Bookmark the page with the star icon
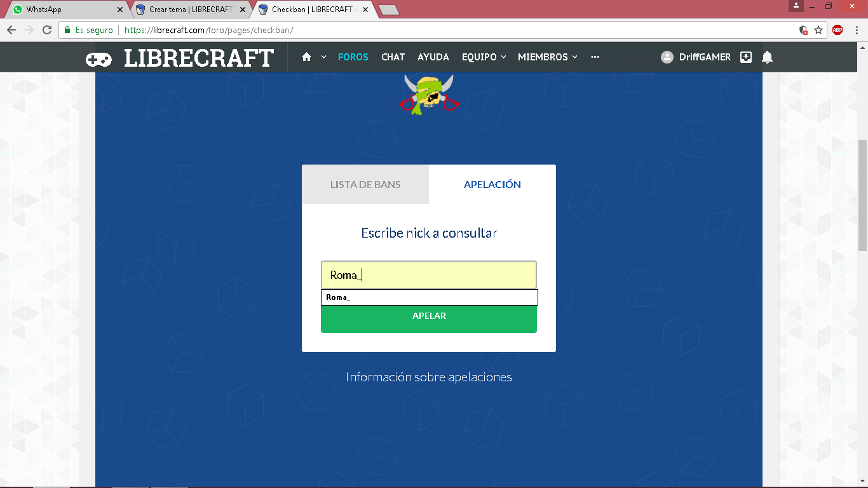868x488 pixels. pyautogui.click(x=818, y=30)
